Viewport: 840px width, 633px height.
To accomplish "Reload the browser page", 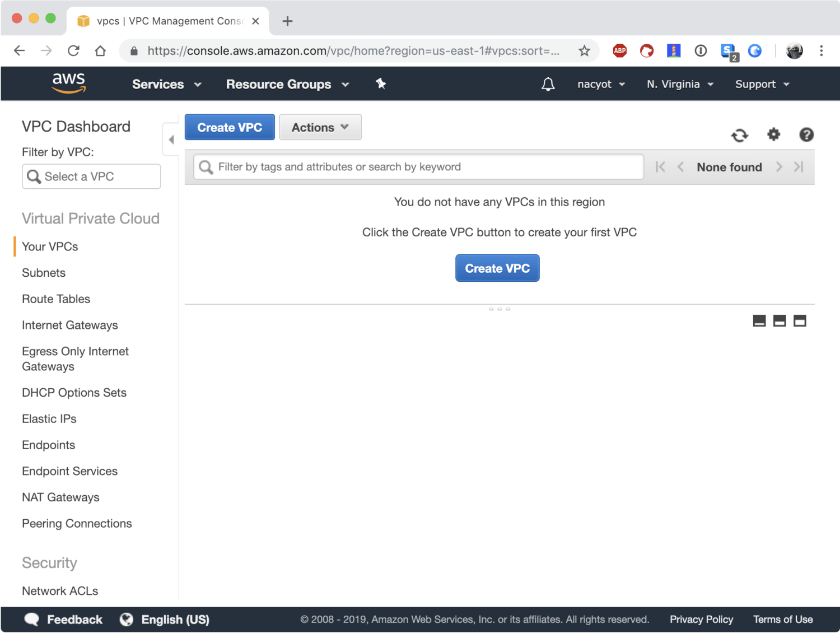I will click(x=73, y=51).
